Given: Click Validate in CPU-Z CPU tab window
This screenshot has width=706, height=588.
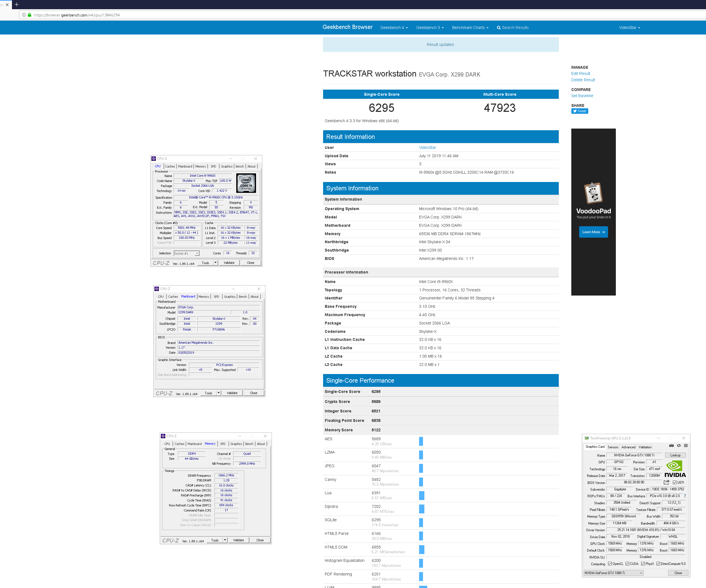Looking at the screenshot, I should 229,263.
